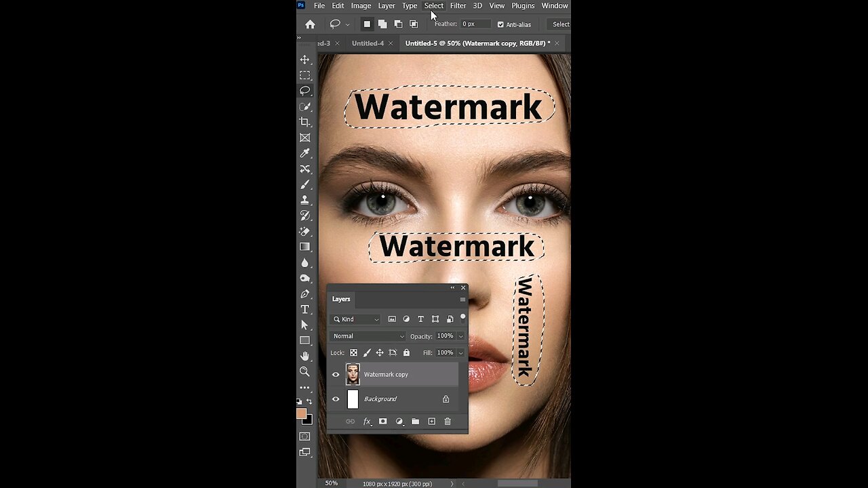Screen dimensions: 868x488
Task: Open the Select menu
Action: (x=433, y=5)
